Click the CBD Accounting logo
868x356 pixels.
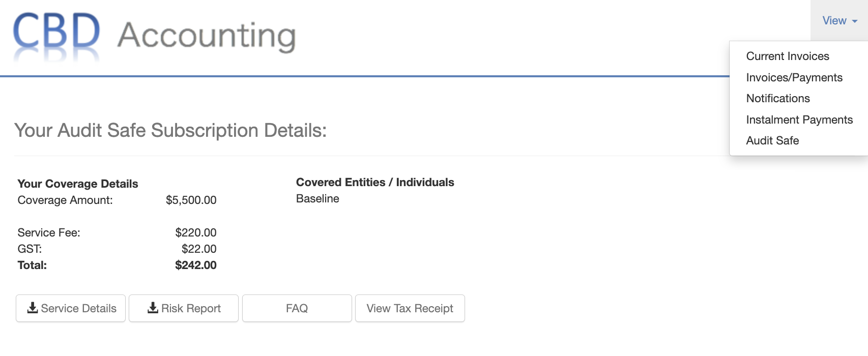coord(153,36)
